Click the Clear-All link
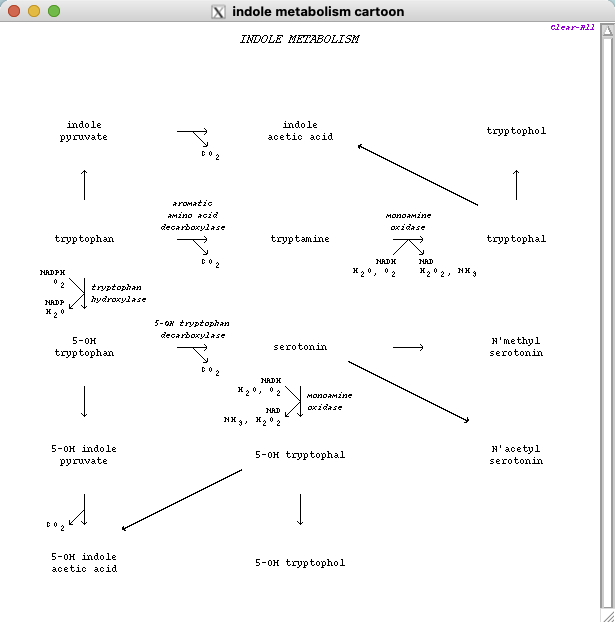 pyautogui.click(x=572, y=28)
